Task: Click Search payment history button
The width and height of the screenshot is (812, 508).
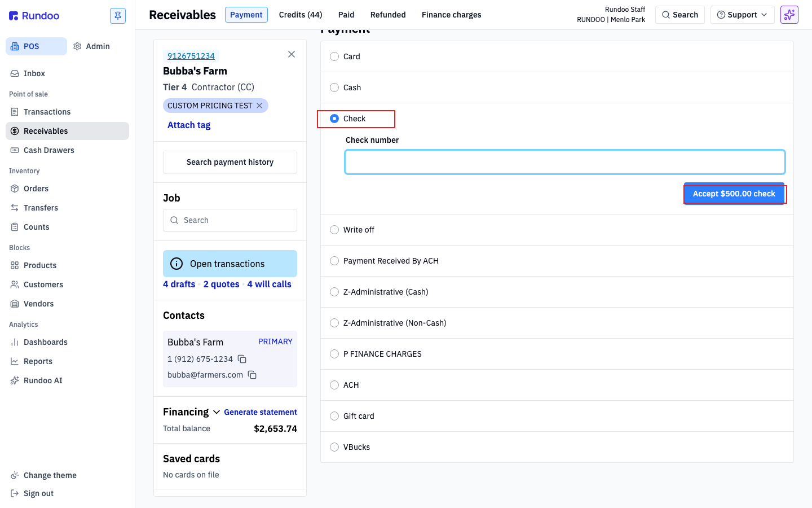Action: pos(230,162)
